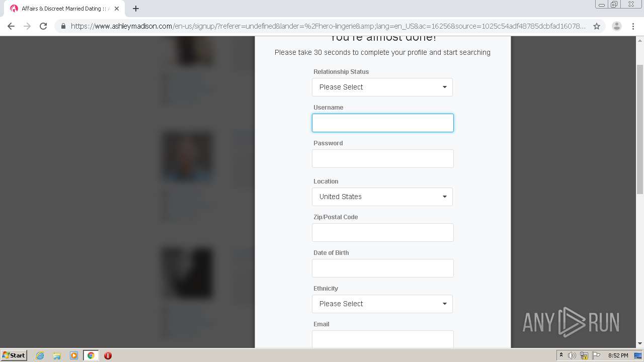644x362 pixels.
Task: Click the Relationship Status label
Action: point(341,71)
